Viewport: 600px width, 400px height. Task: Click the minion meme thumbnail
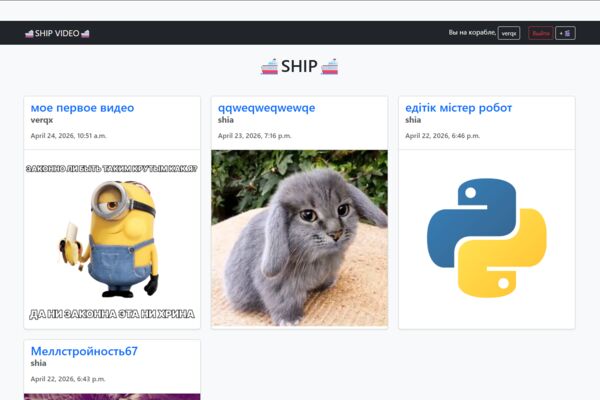[112, 239]
